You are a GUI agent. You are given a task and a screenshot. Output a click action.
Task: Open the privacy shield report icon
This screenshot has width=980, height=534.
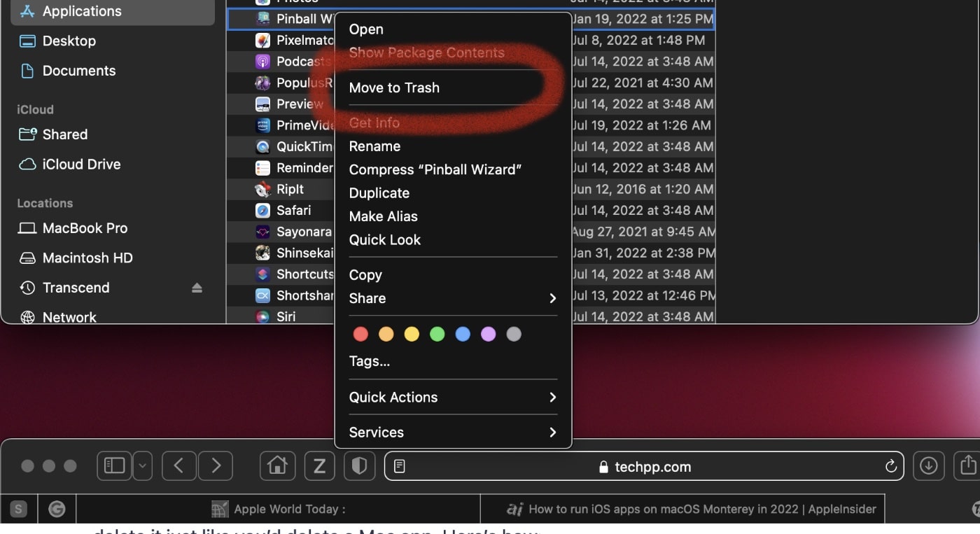coord(359,465)
